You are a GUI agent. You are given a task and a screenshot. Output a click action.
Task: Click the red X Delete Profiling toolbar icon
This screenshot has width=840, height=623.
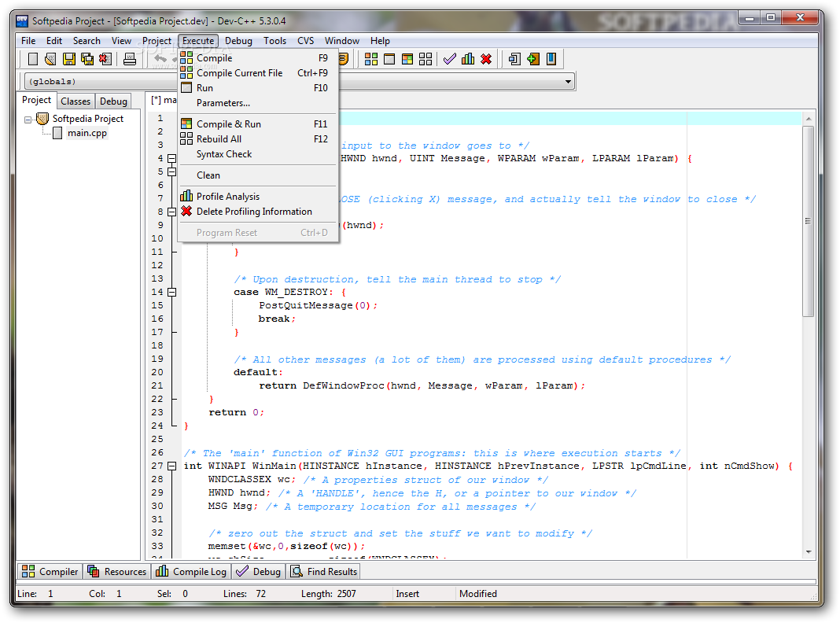(486, 59)
